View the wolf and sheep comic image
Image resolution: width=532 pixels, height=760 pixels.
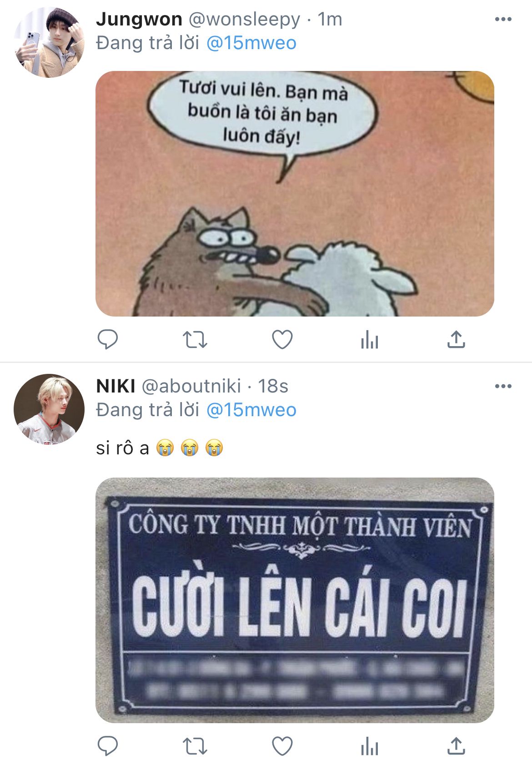click(295, 194)
